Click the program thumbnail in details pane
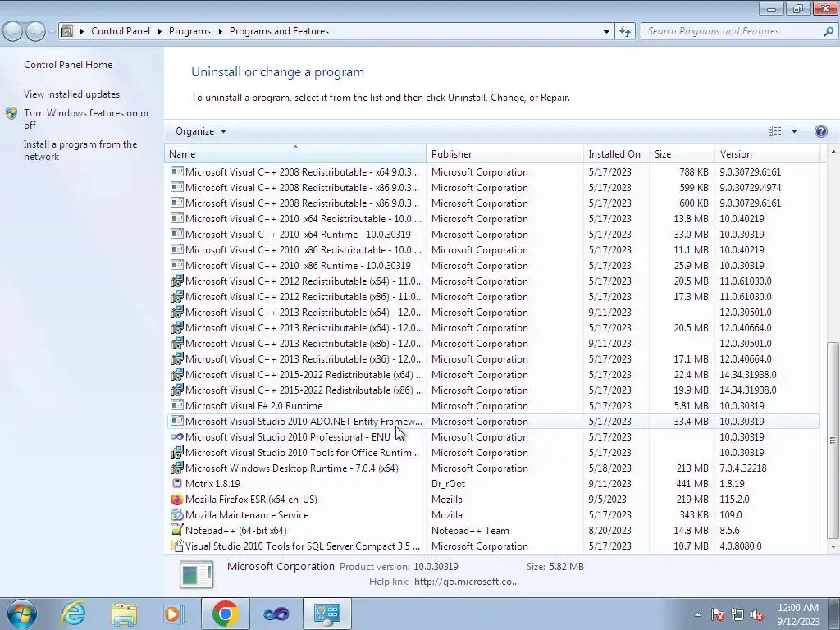 (197, 574)
